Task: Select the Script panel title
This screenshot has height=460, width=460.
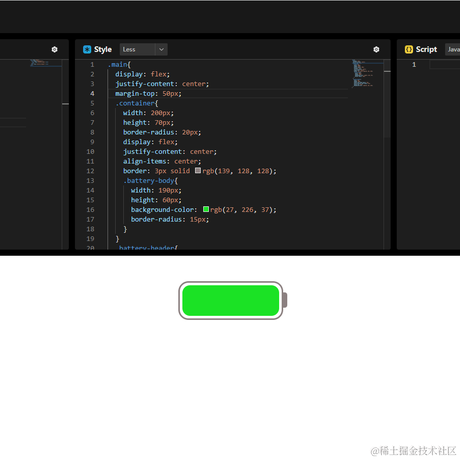Action: click(x=426, y=49)
